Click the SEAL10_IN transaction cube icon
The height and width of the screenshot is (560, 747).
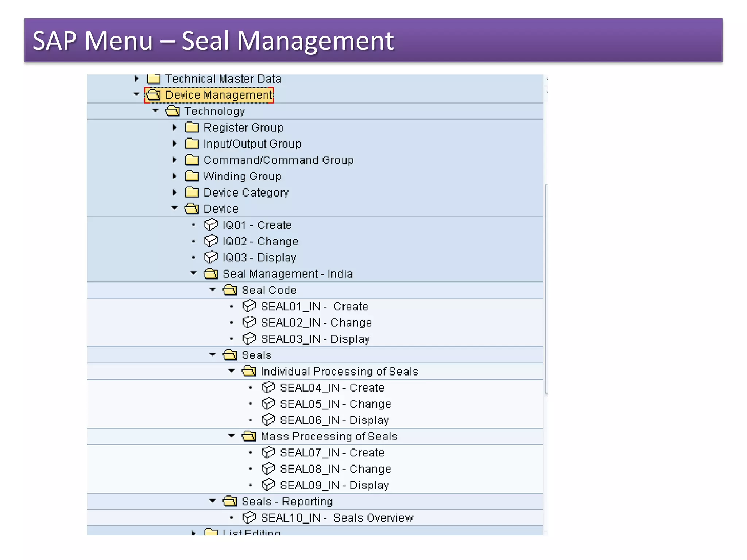[x=249, y=517]
